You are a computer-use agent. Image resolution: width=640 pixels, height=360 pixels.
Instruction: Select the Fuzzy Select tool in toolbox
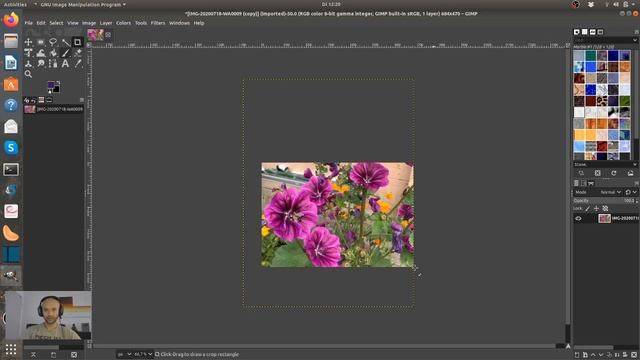tap(65, 42)
